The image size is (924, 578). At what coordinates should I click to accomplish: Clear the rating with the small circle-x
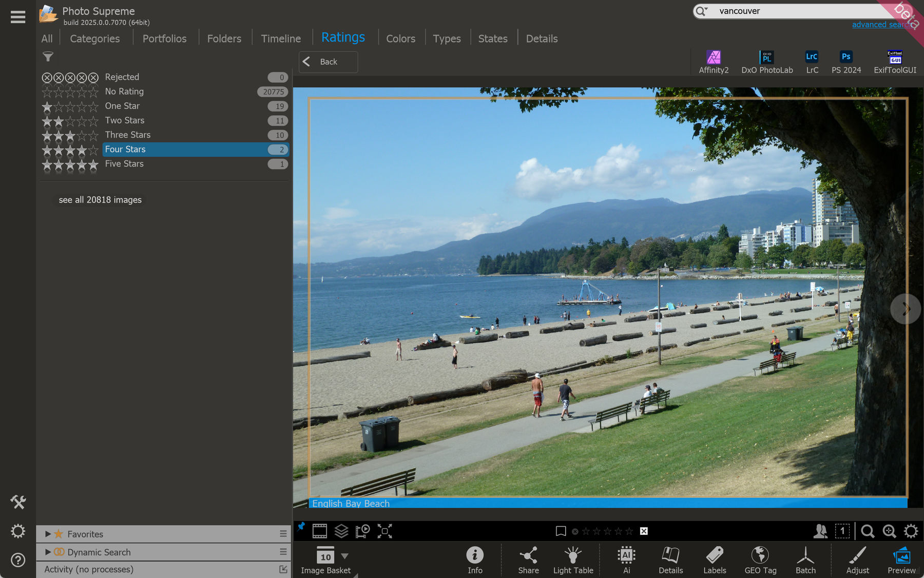point(575,531)
